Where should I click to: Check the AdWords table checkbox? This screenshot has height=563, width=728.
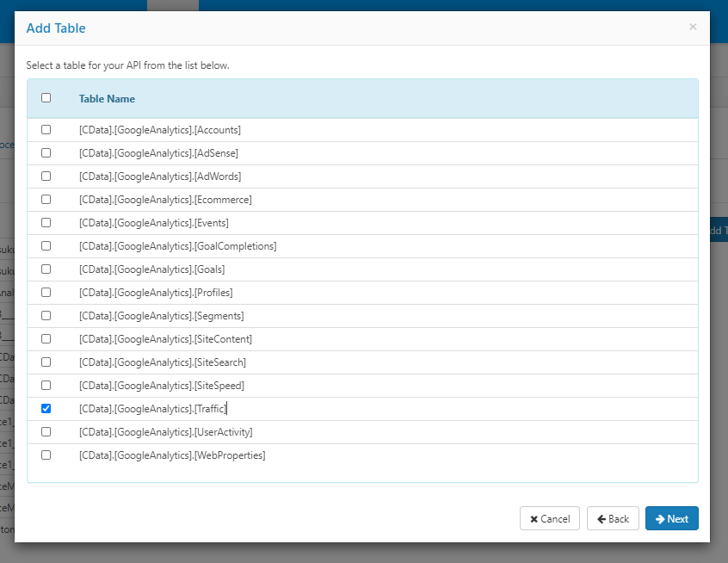46,176
